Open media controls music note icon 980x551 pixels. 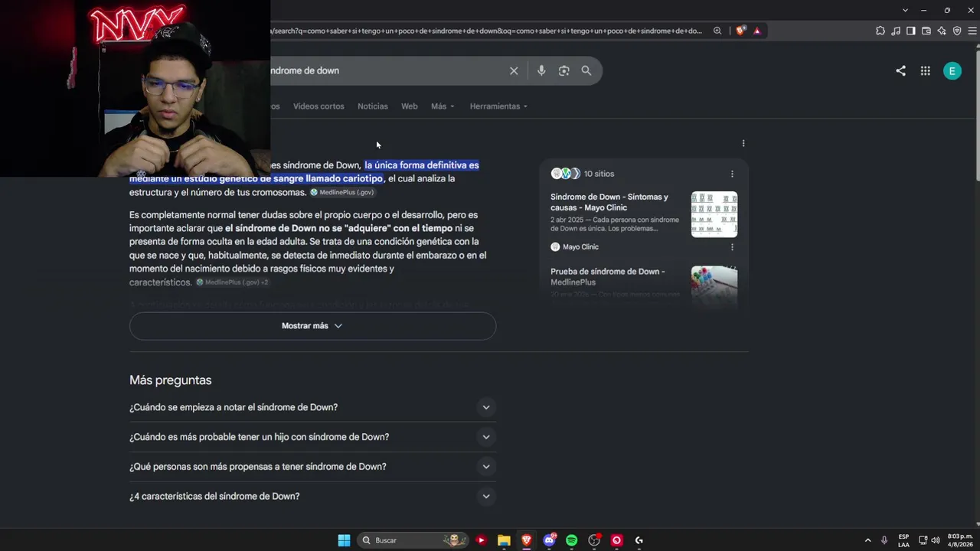pyautogui.click(x=896, y=31)
